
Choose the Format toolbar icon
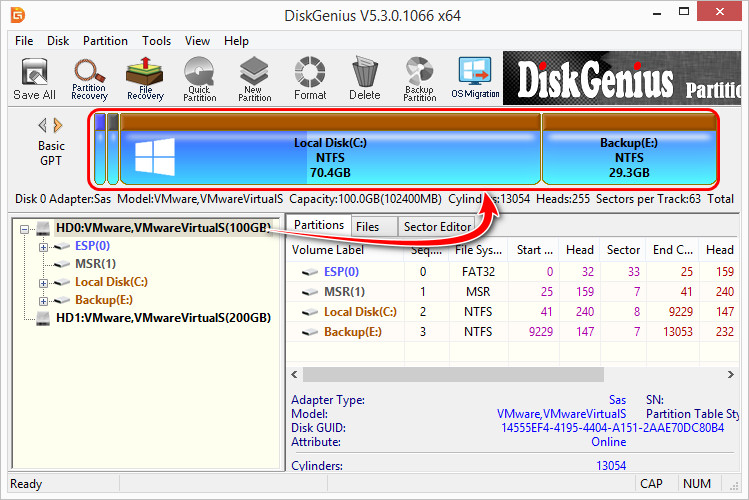(310, 79)
